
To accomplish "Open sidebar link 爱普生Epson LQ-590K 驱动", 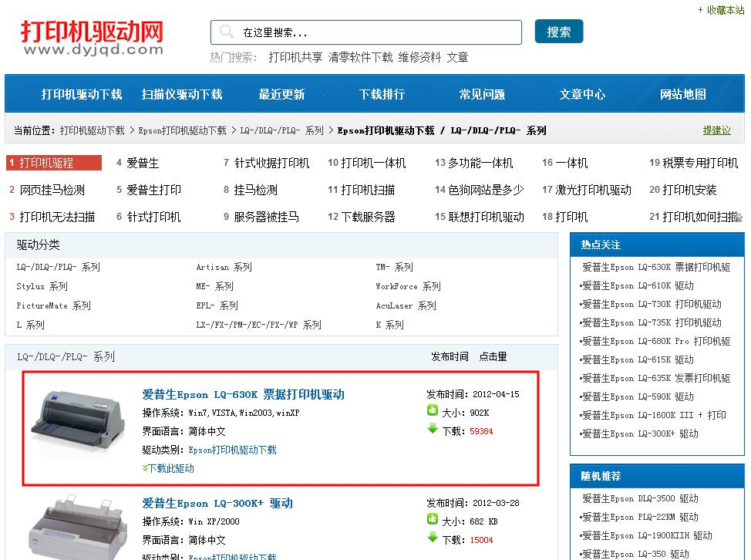I will 638,396.
